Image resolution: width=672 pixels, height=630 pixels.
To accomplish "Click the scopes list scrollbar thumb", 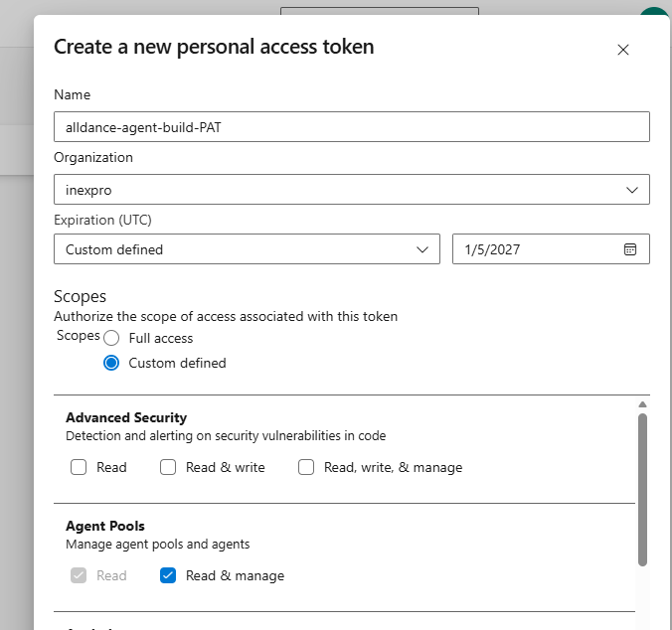I will pyautogui.click(x=642, y=487).
